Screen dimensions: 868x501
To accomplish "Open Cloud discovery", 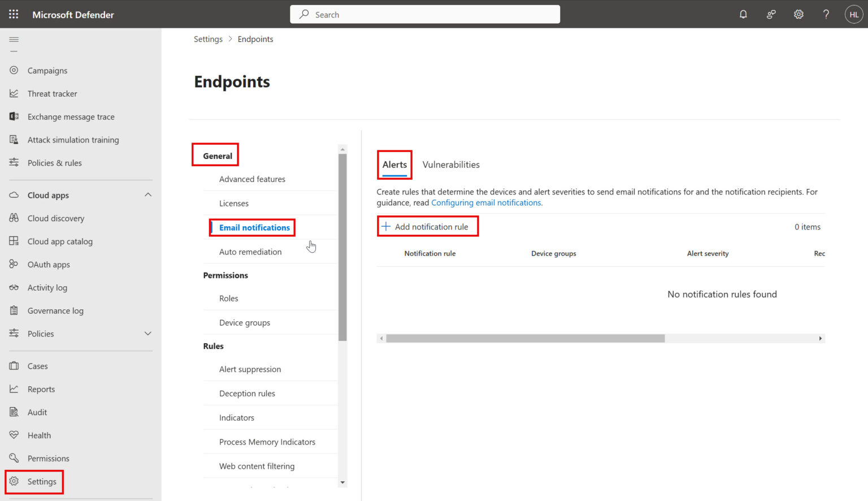I will pos(56,218).
